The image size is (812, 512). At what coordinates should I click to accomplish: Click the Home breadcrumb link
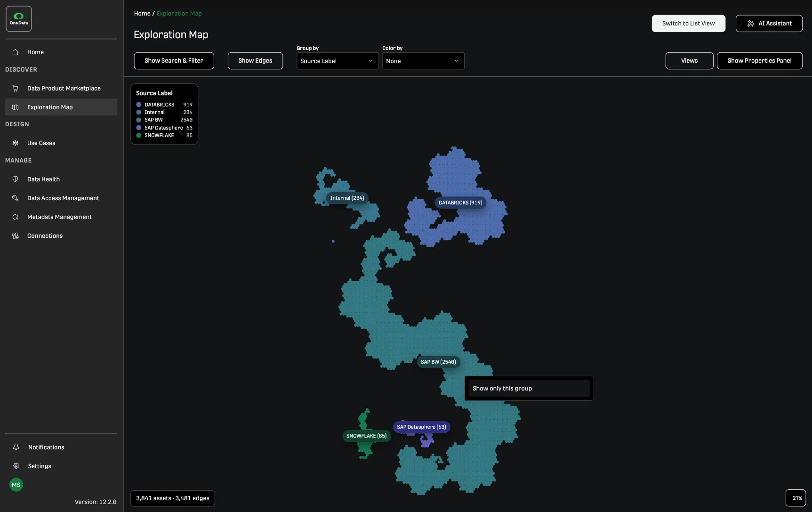pyautogui.click(x=142, y=14)
